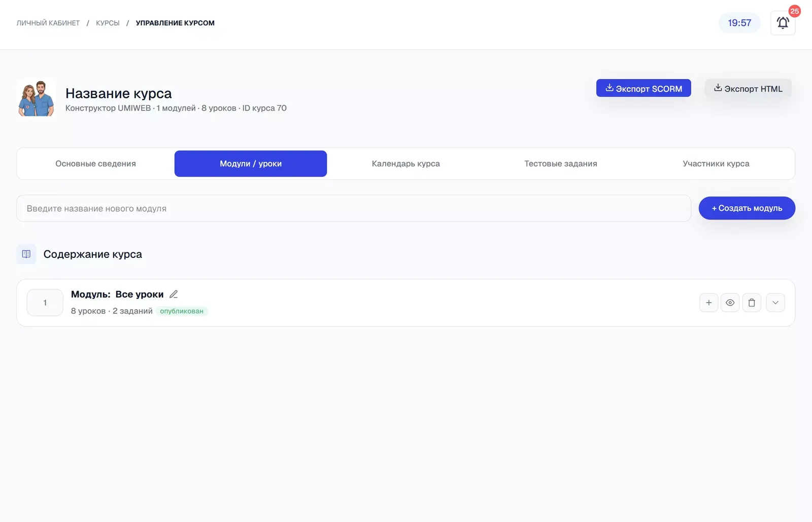Go to the Участники курса tab
Viewport: 812px width, 522px height.
coord(716,164)
